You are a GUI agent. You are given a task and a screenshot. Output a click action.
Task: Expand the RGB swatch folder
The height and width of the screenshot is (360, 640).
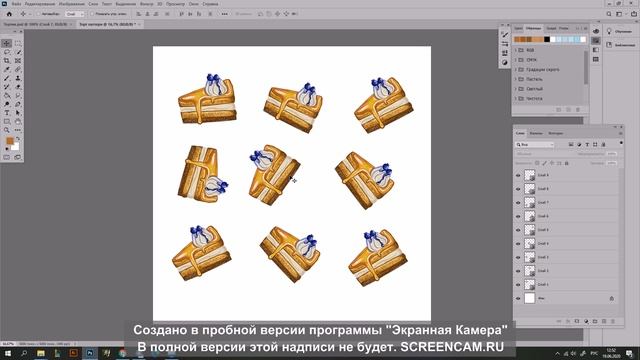[x=516, y=50]
